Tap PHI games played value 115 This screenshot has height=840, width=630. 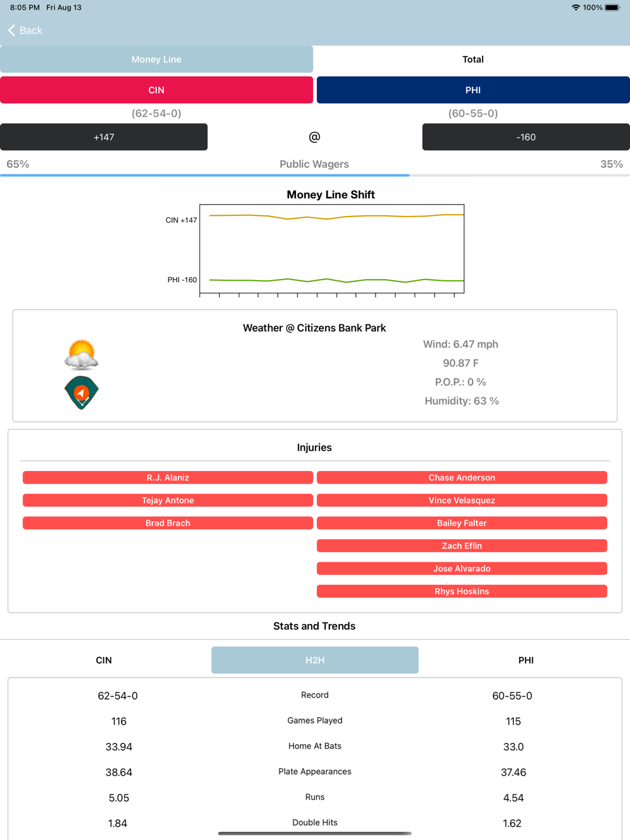513,721
